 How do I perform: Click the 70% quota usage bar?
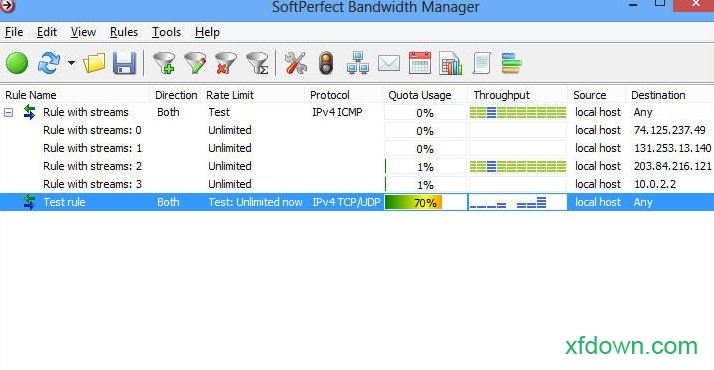point(426,203)
